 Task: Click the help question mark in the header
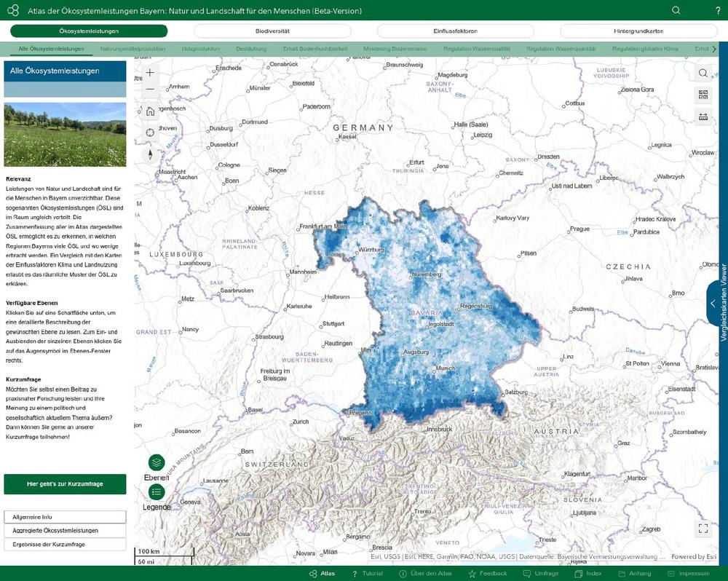tap(717, 10)
